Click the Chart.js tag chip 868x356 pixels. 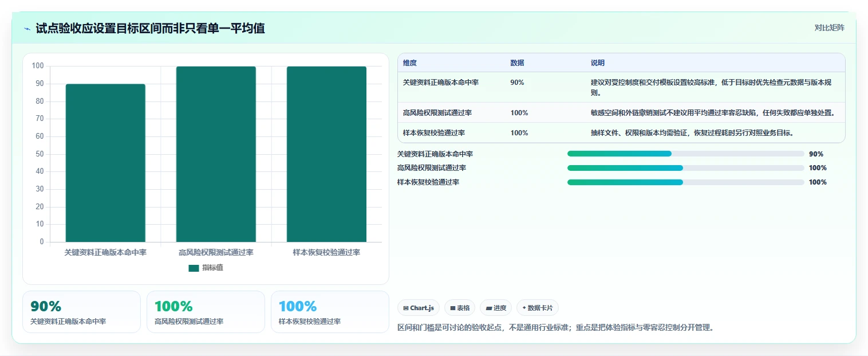click(418, 308)
